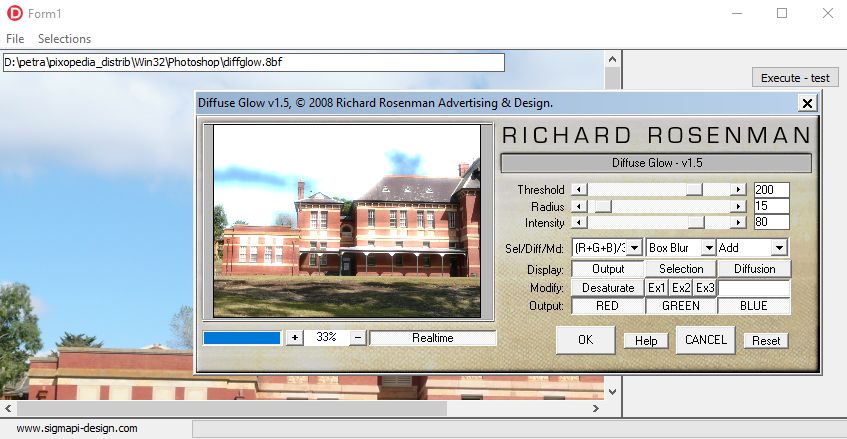Click the Radius slider right arrow
847x439 pixels.
click(x=738, y=206)
